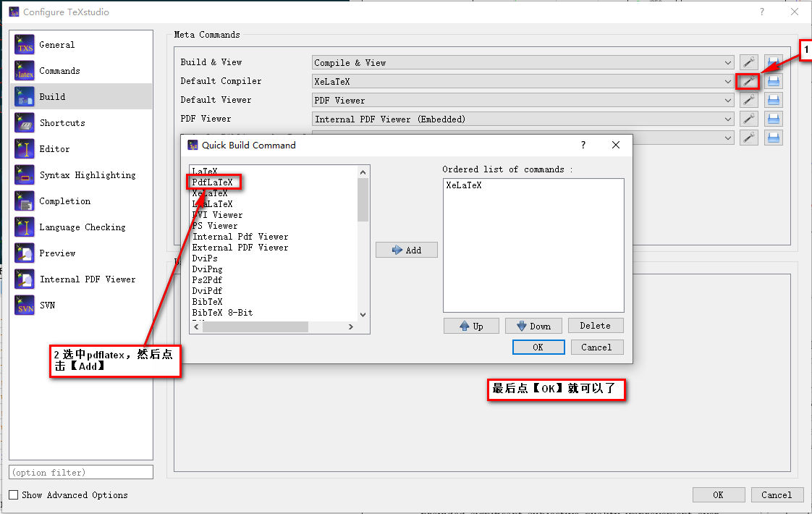Open the Completion settings
The image size is (812, 514).
point(64,201)
